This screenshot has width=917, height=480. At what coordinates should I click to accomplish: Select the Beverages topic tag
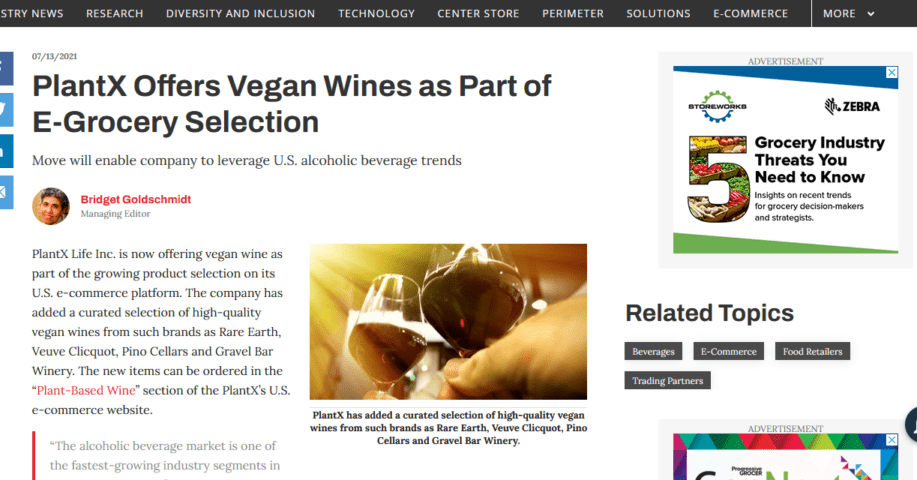[x=653, y=351]
